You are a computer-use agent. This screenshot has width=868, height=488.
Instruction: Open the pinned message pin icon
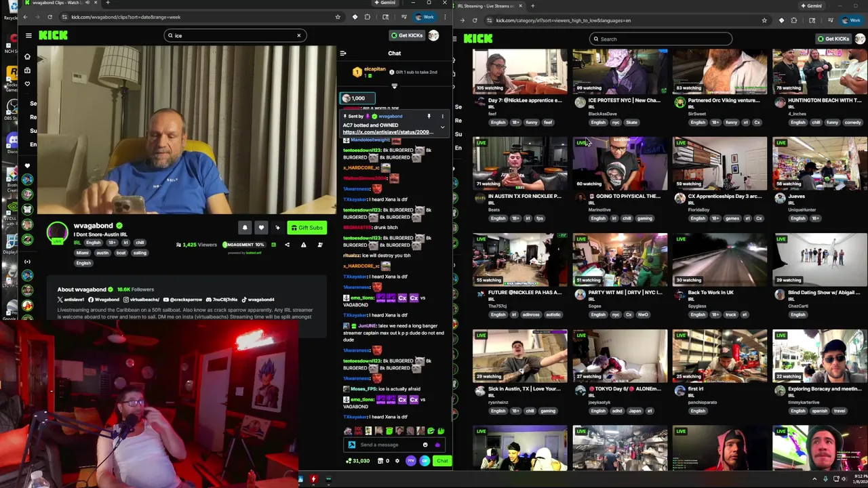pos(429,117)
